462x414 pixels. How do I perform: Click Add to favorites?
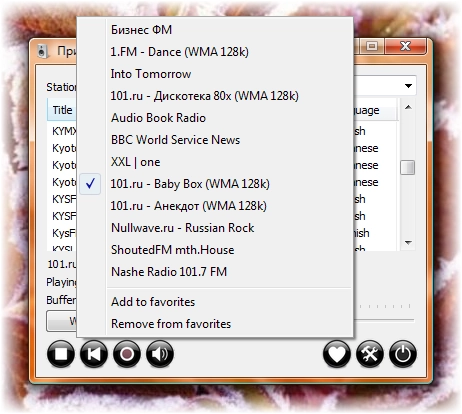215,302
